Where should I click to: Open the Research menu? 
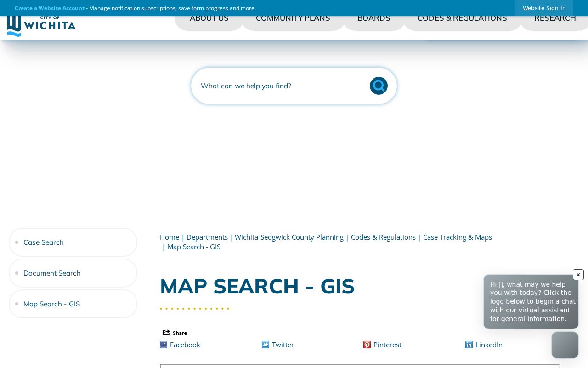pyautogui.click(x=555, y=18)
